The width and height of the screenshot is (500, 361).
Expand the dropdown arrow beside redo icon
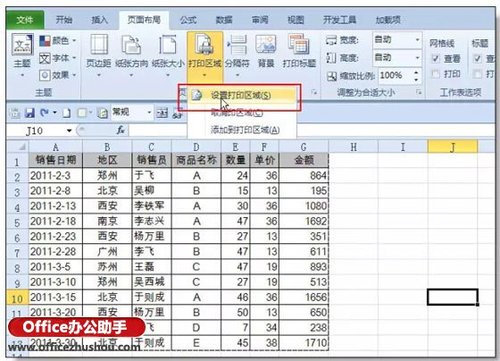(55, 113)
